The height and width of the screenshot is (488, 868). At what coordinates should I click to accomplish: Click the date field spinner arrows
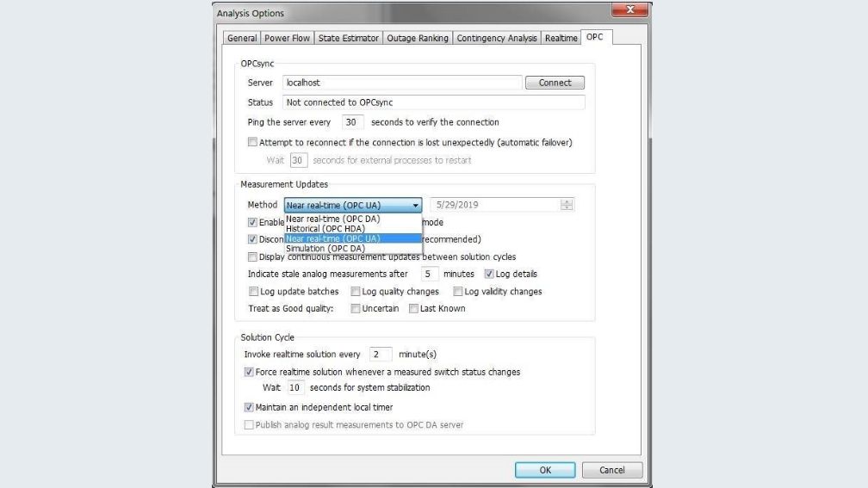click(x=567, y=205)
